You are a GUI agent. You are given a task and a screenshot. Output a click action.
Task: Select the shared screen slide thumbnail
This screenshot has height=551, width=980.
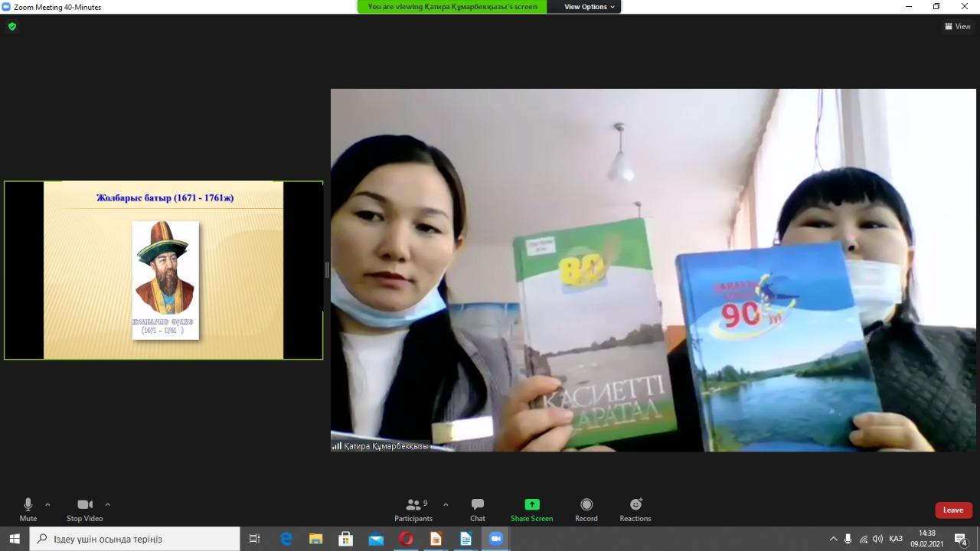(163, 270)
